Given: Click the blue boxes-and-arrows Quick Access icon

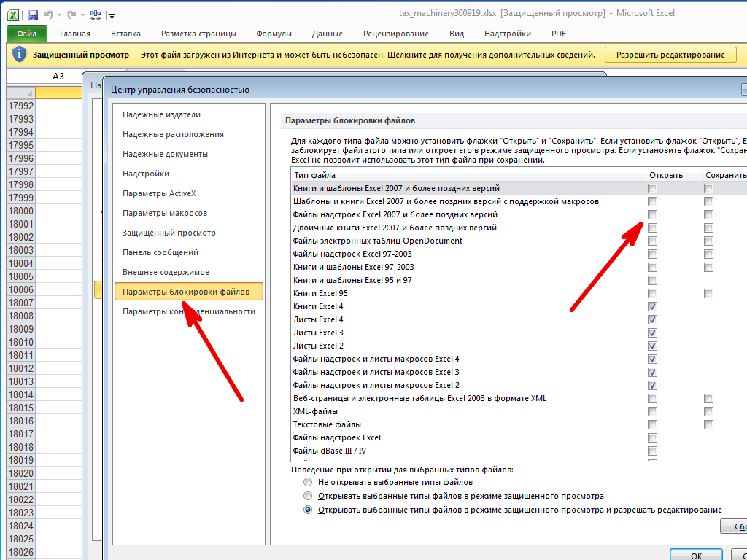Looking at the screenshot, I should point(96,15).
